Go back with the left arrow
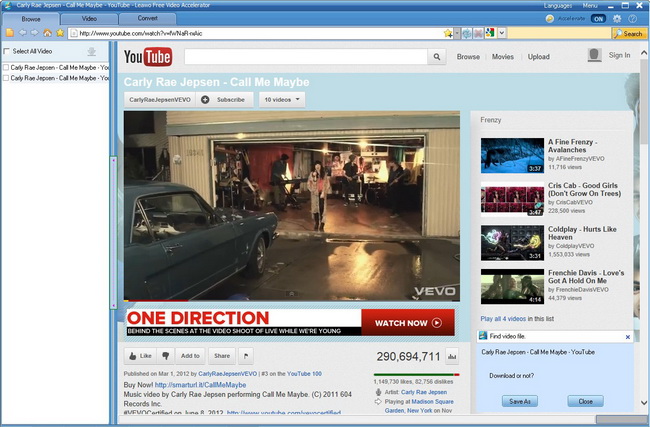 [x=22, y=33]
